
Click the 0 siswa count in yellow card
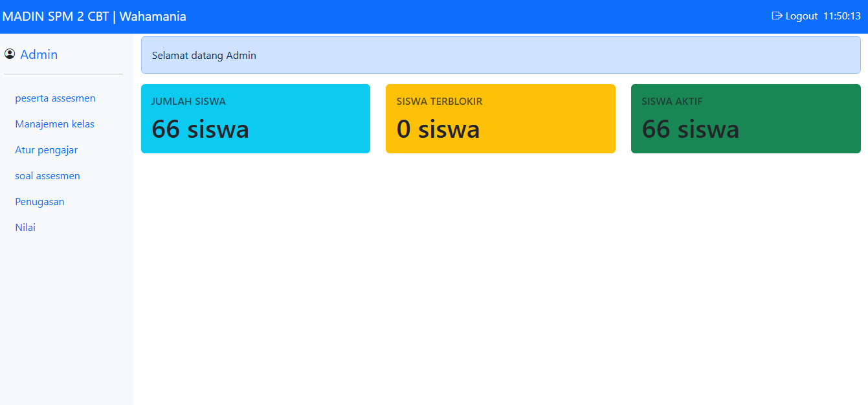click(438, 129)
